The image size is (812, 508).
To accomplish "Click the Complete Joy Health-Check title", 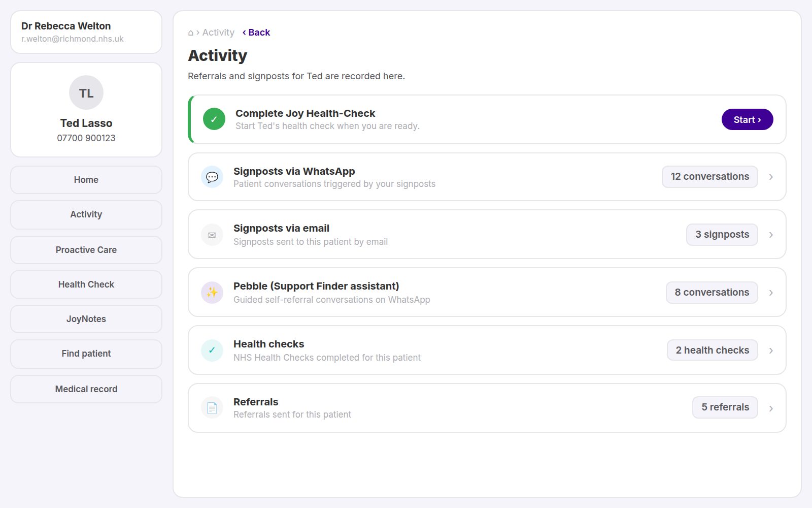I will 306,113.
